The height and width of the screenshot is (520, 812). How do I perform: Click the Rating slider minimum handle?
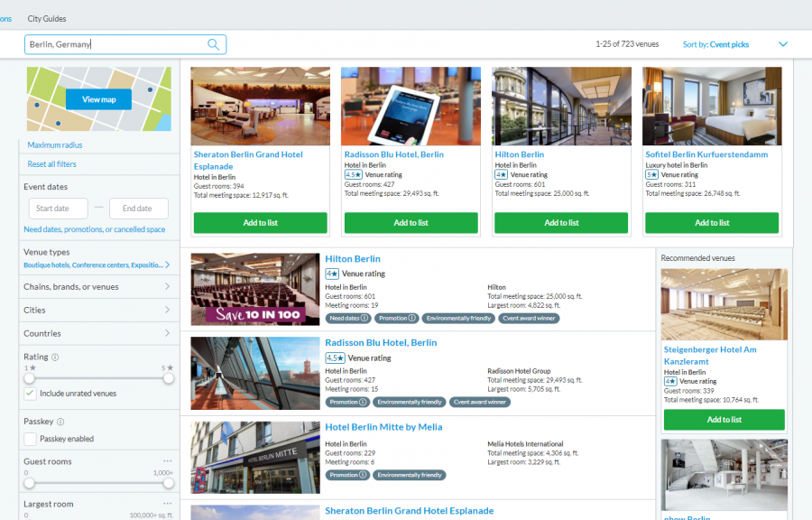[x=30, y=378]
